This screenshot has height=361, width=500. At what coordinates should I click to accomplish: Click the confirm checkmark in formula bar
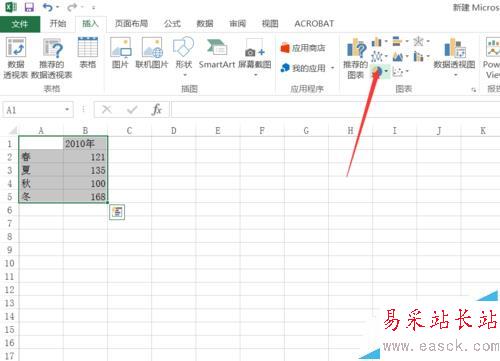tap(132, 109)
